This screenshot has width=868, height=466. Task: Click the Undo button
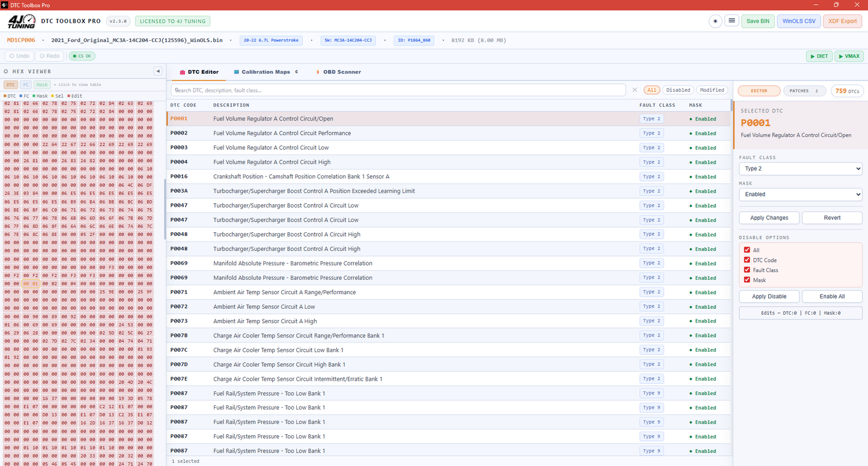tap(19, 56)
